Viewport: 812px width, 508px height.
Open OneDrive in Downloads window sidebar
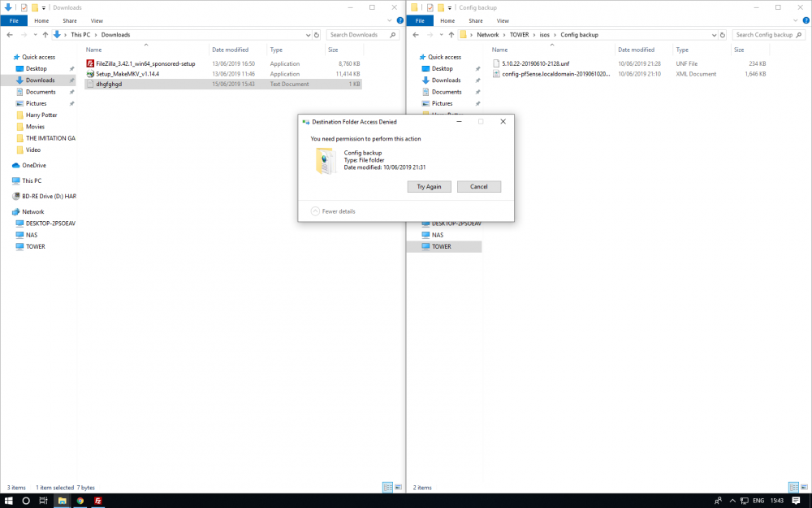[x=33, y=165]
